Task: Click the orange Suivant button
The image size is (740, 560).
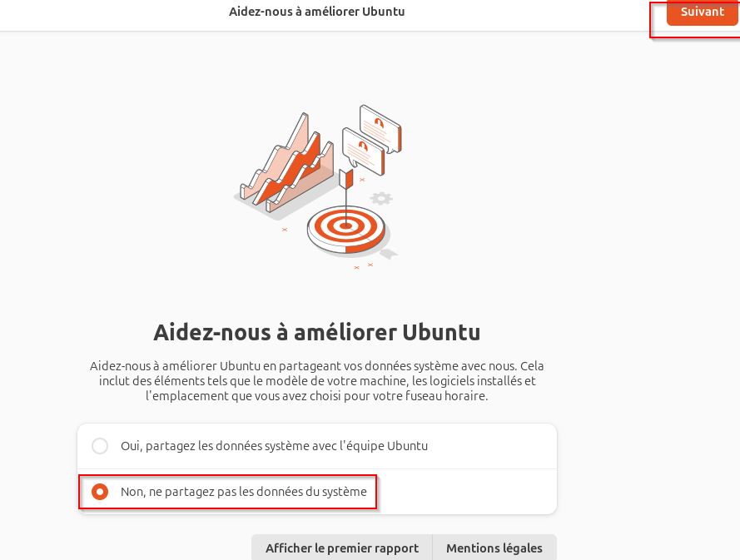Action: 703,12
